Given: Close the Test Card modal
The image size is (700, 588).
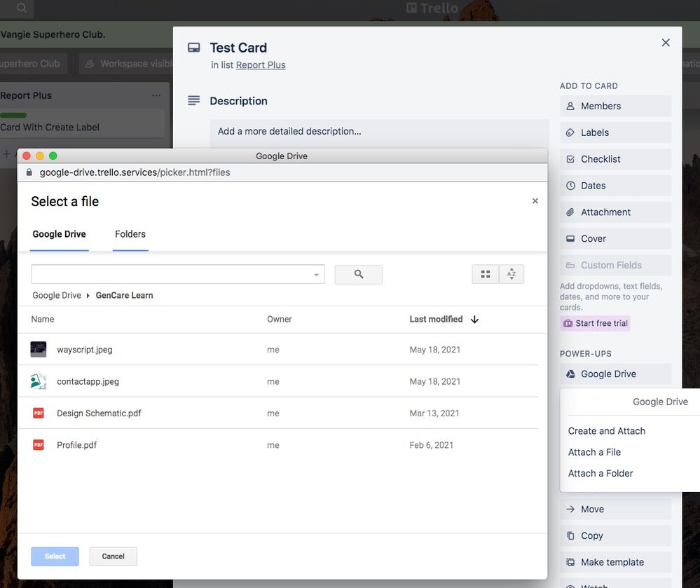Looking at the screenshot, I should (x=666, y=43).
